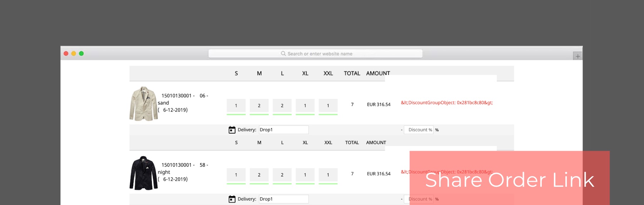
Task: Click the night jacket thumbnail
Action: (x=143, y=173)
